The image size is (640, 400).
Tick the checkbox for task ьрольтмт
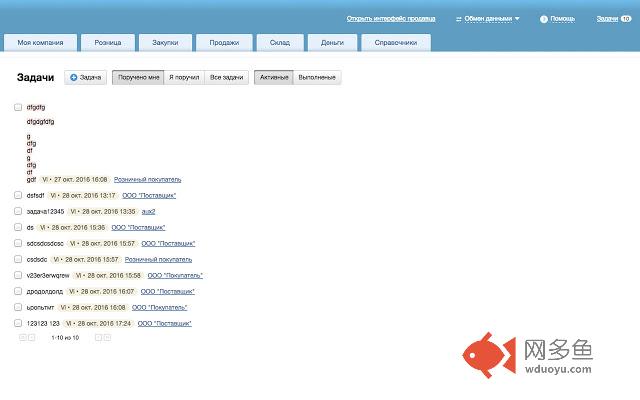(18, 307)
